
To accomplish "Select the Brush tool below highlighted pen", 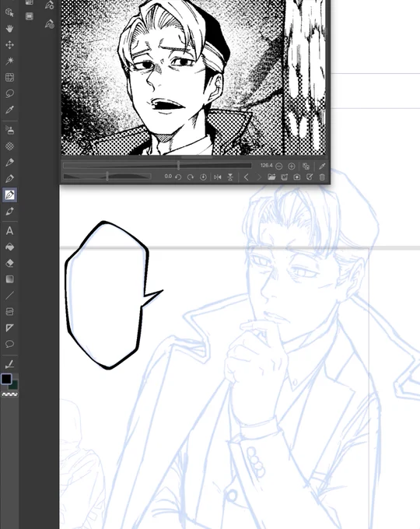I will point(9,212).
